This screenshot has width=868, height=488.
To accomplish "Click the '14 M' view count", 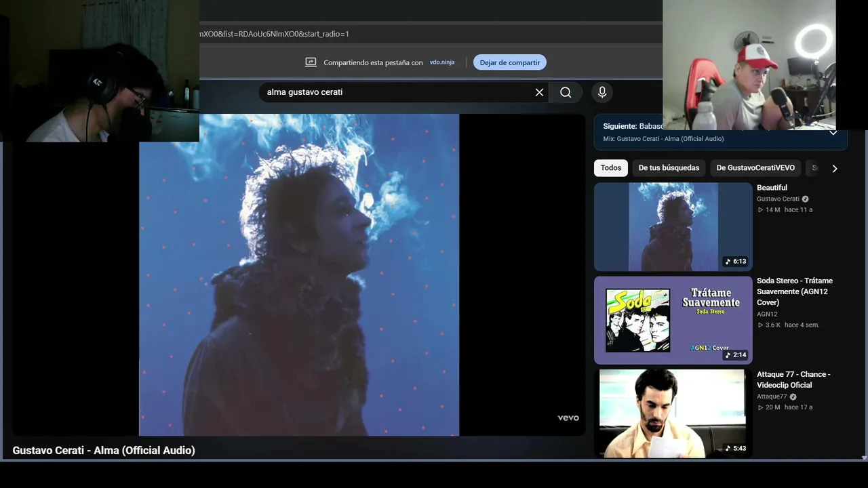I will pos(769,210).
